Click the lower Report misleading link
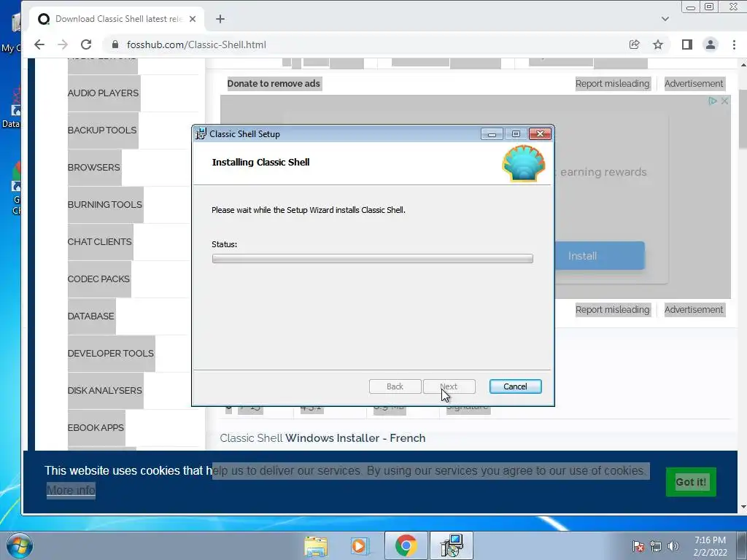The image size is (747, 560). [x=612, y=309]
